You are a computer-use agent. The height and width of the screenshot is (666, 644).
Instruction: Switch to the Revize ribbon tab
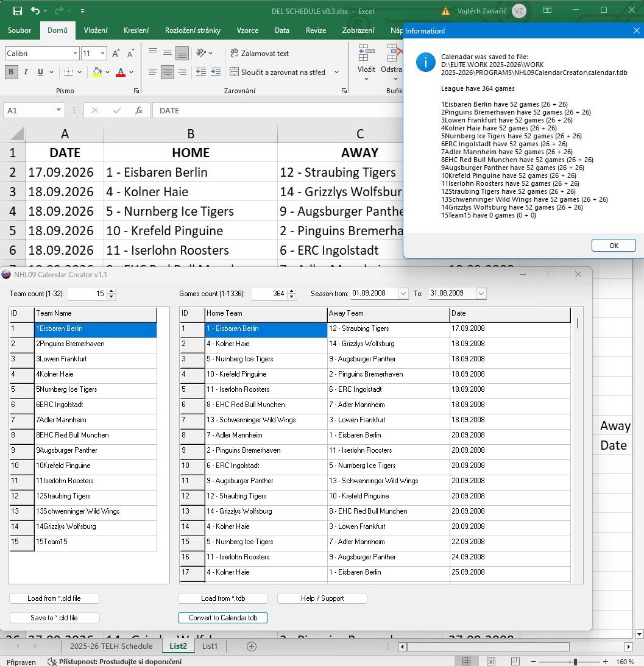(x=316, y=30)
